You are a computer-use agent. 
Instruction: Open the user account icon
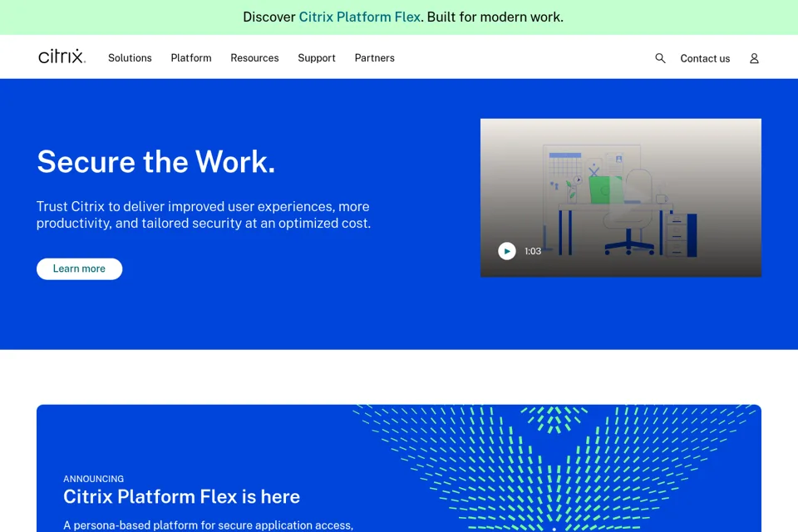tap(754, 58)
